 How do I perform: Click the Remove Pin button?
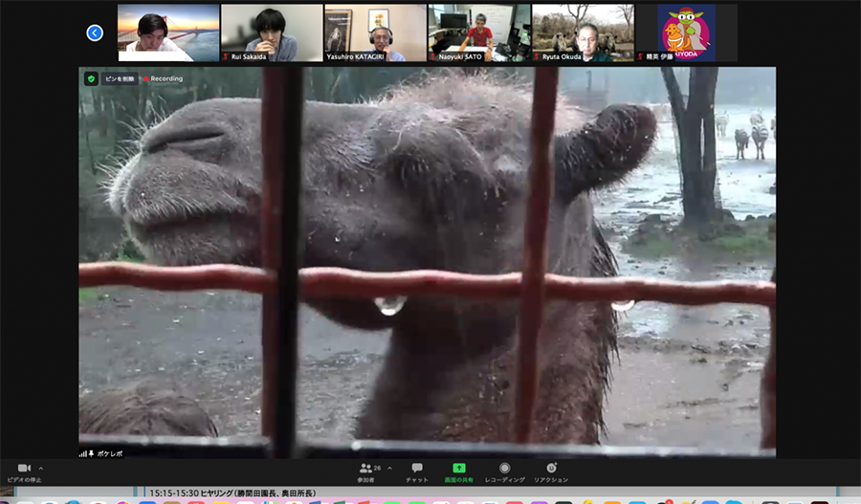coord(120,78)
